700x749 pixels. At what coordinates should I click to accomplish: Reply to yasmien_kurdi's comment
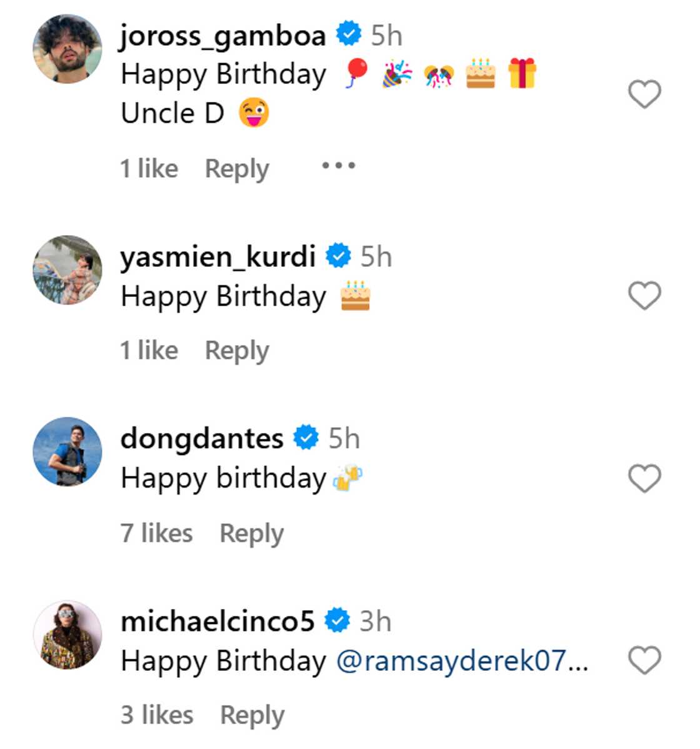(x=237, y=351)
